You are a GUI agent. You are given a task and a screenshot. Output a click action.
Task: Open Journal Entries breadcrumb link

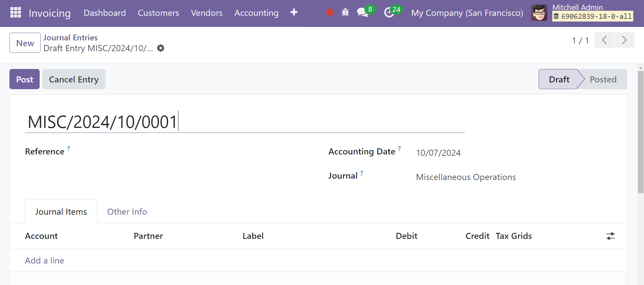[x=71, y=38]
